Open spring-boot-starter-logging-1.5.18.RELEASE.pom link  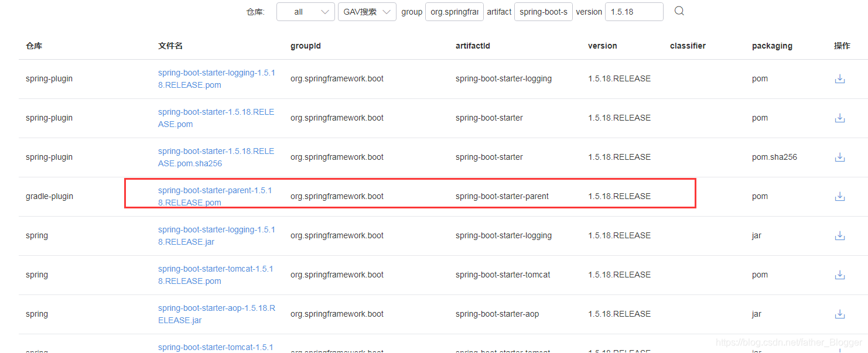[x=216, y=78]
